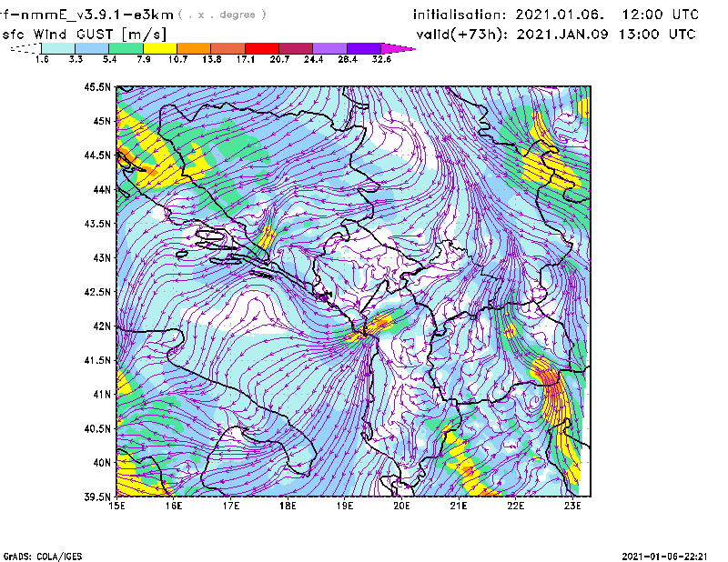
Task: Click the "12:00 UTC" initialisation time
Action: tap(661, 15)
